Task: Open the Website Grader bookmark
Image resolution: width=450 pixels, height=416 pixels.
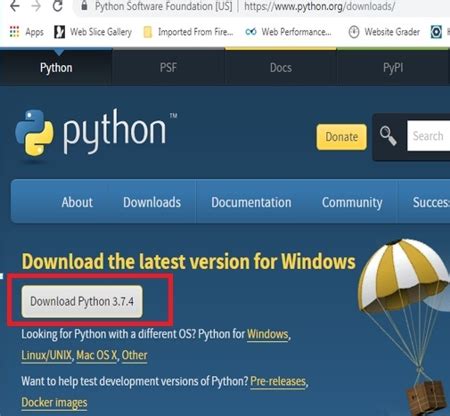Action: 384,32
